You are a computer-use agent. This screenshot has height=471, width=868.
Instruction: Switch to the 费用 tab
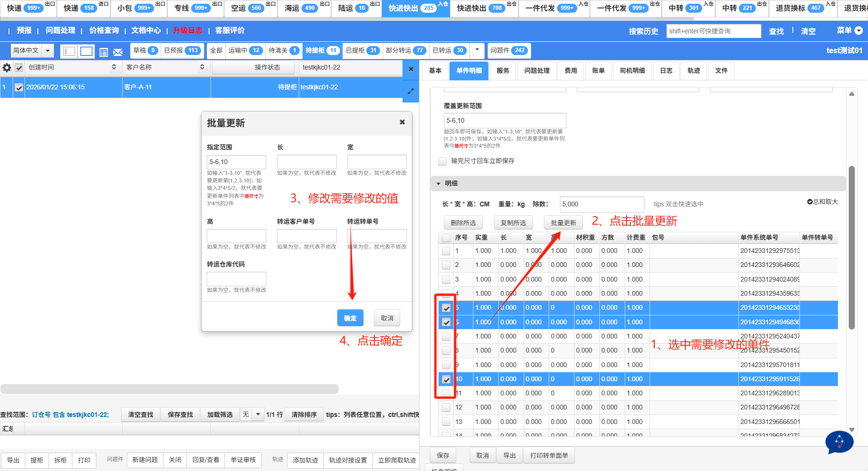click(x=571, y=71)
